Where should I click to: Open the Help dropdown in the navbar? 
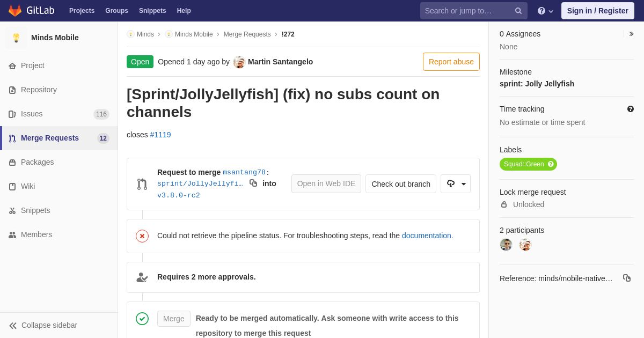pos(545,11)
